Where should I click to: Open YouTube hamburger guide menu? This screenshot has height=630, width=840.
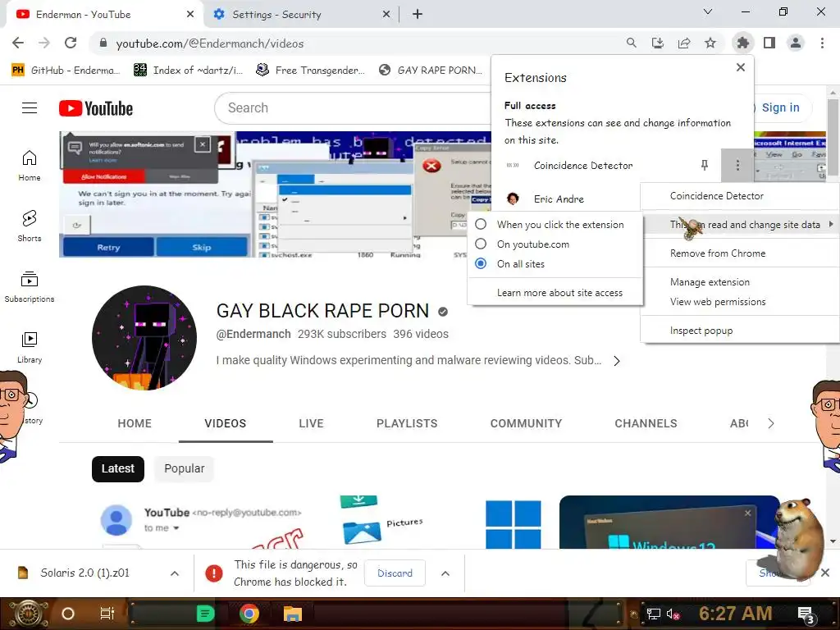point(30,108)
